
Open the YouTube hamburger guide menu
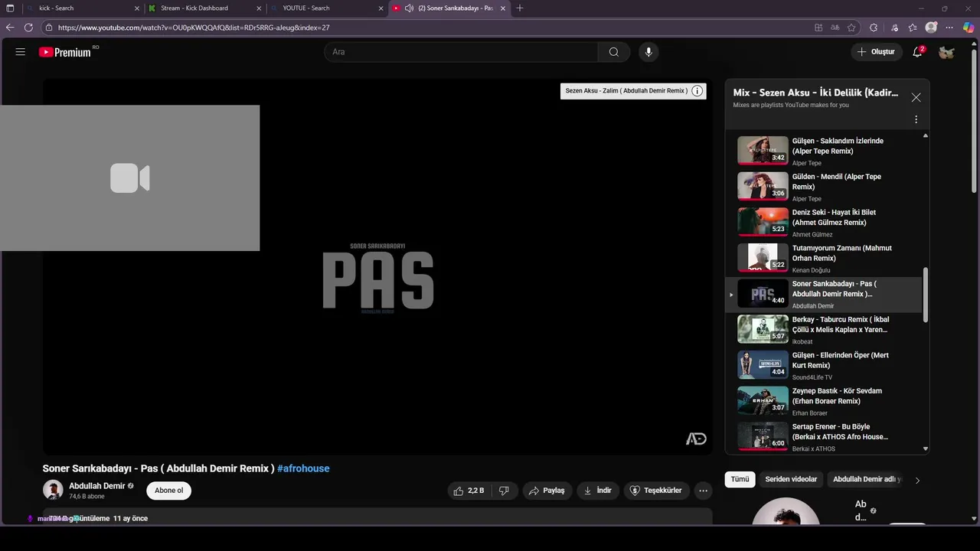(x=21, y=52)
